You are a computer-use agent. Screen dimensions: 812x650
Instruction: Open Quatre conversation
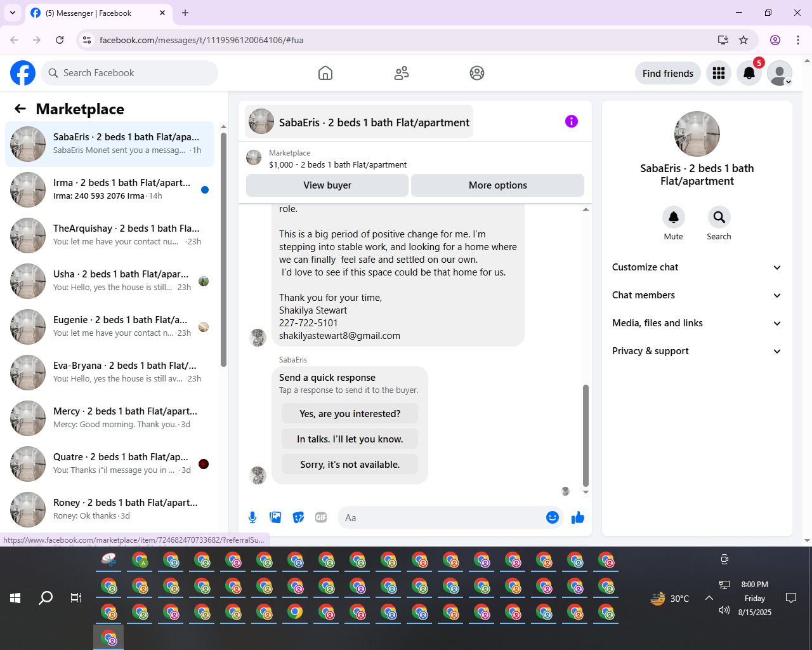(110, 464)
